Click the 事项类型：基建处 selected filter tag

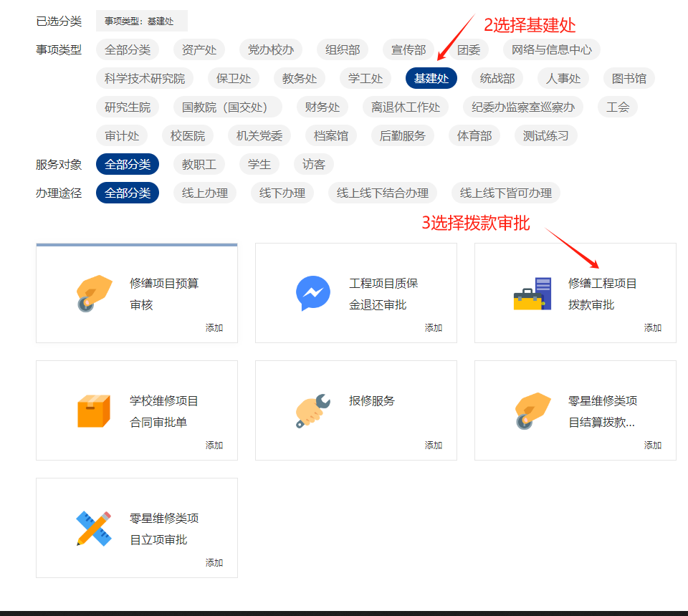pos(141,21)
